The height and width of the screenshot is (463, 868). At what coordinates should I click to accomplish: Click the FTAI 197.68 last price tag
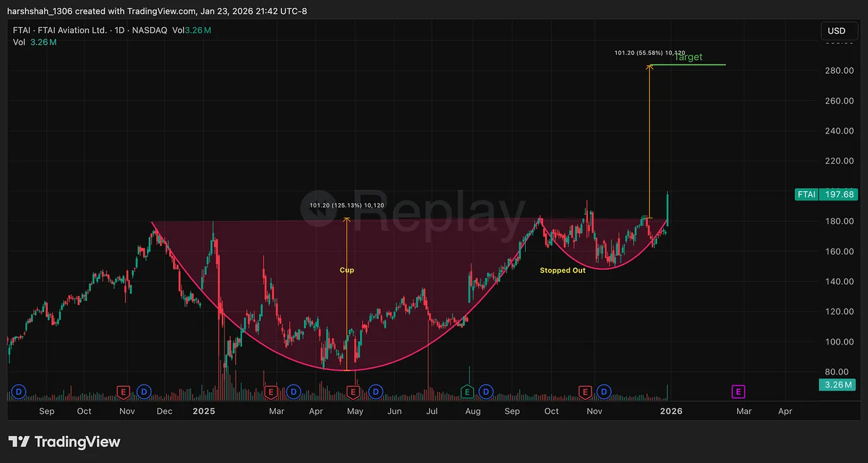pyautogui.click(x=826, y=194)
